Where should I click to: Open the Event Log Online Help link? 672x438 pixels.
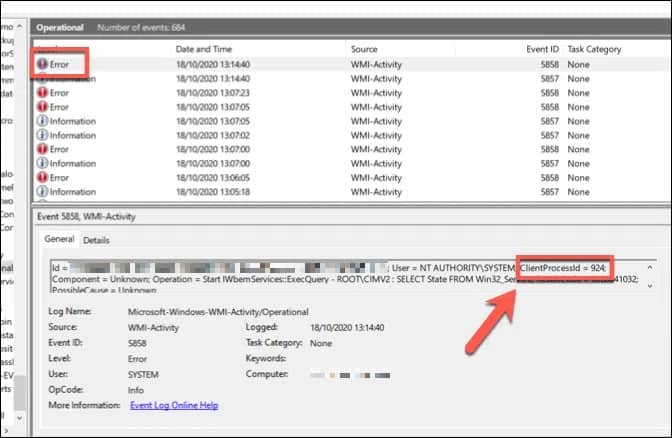(x=174, y=405)
